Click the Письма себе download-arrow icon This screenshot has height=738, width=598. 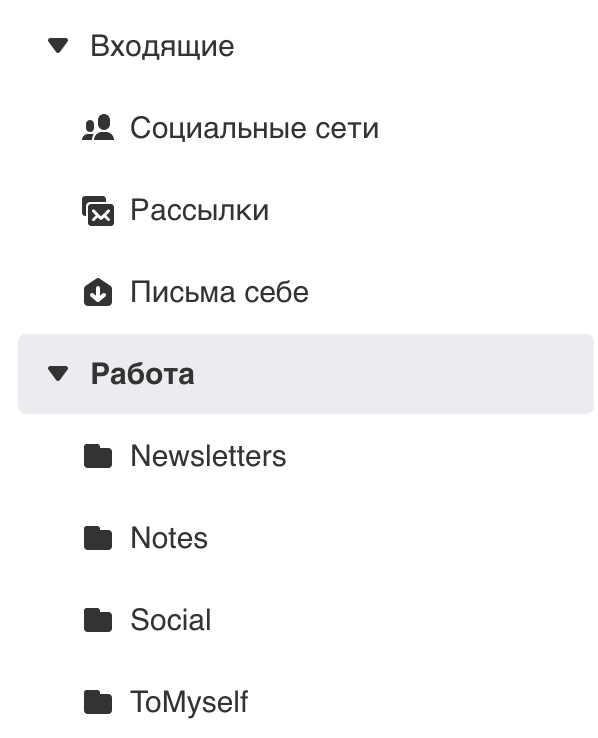pyautogui.click(x=98, y=292)
